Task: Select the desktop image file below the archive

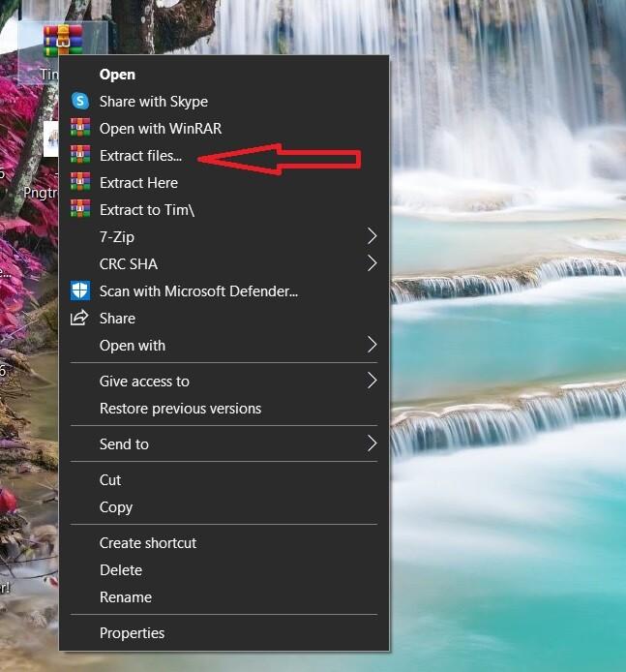Action: [x=50, y=138]
